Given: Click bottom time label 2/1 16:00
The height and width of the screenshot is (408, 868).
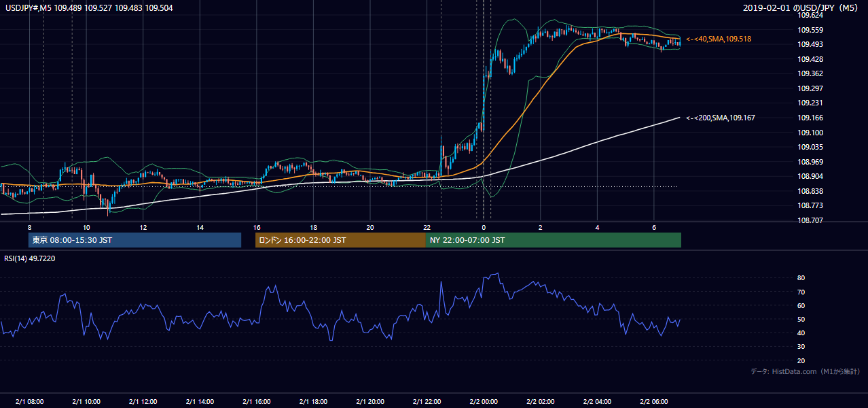Looking at the screenshot, I should click(x=255, y=401).
